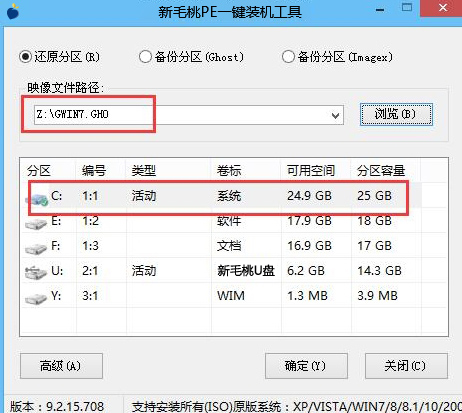This screenshot has width=462, height=413.
Task: Click the 3.9 MB capacity value
Action: [x=378, y=296]
